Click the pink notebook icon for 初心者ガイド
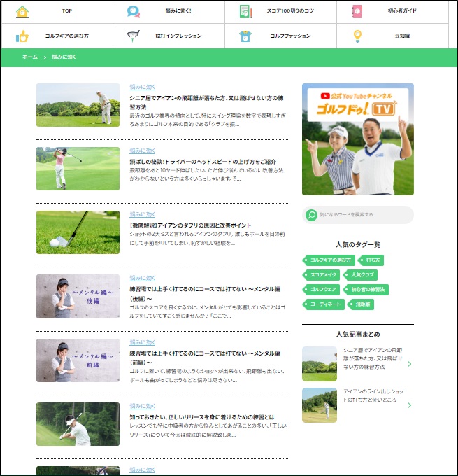This screenshot has width=458, height=476. pyautogui.click(x=357, y=11)
